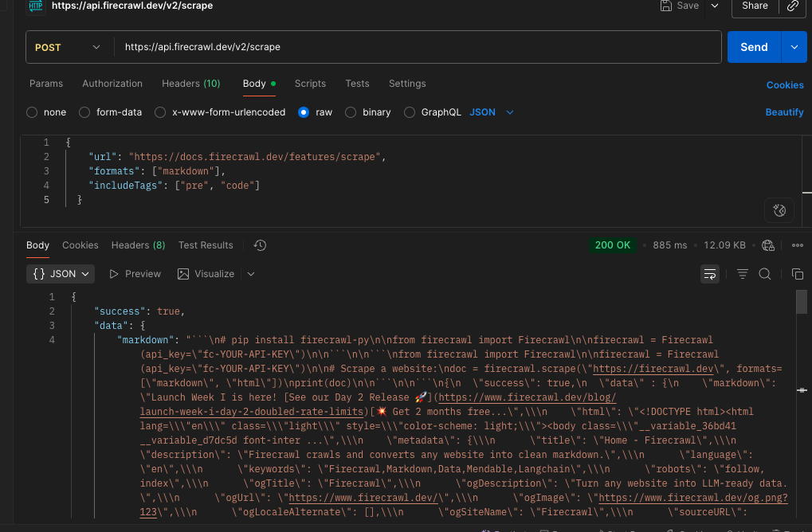The height and width of the screenshot is (532, 812).
Task: Click the response vertical scrollbar thumb
Action: (801, 302)
